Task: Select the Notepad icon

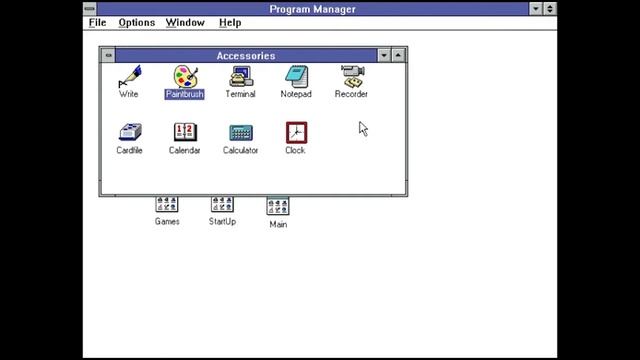Action: pyautogui.click(x=297, y=76)
